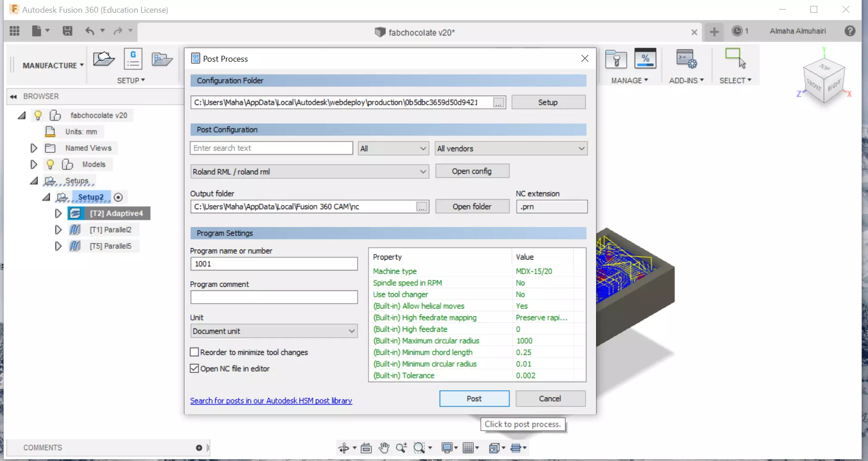Cancel the Post Process dialog
Viewport: 868px width, 461px height.
[x=550, y=398]
